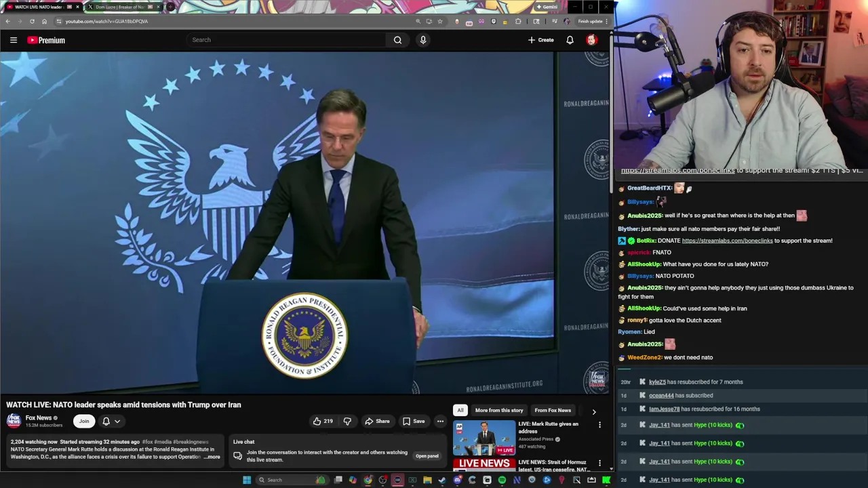
Task: Focus the YouTube search field
Action: coord(288,40)
